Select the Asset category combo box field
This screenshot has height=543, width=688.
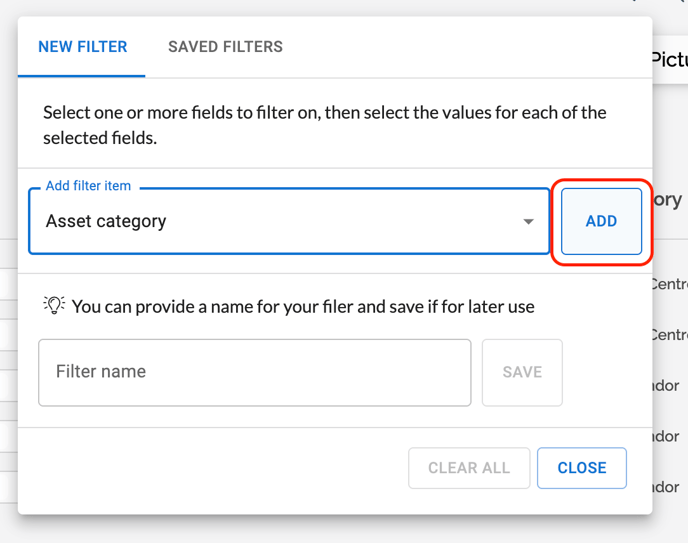(280, 222)
